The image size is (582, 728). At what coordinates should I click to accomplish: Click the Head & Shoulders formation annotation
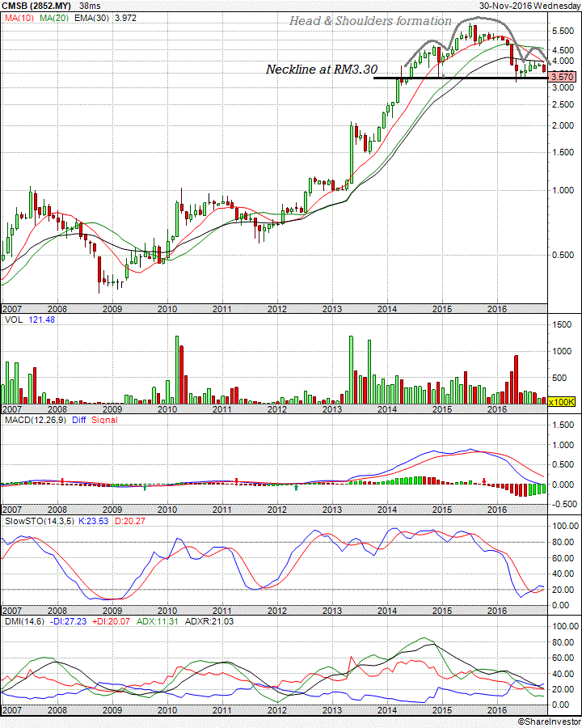pyautogui.click(x=370, y=21)
